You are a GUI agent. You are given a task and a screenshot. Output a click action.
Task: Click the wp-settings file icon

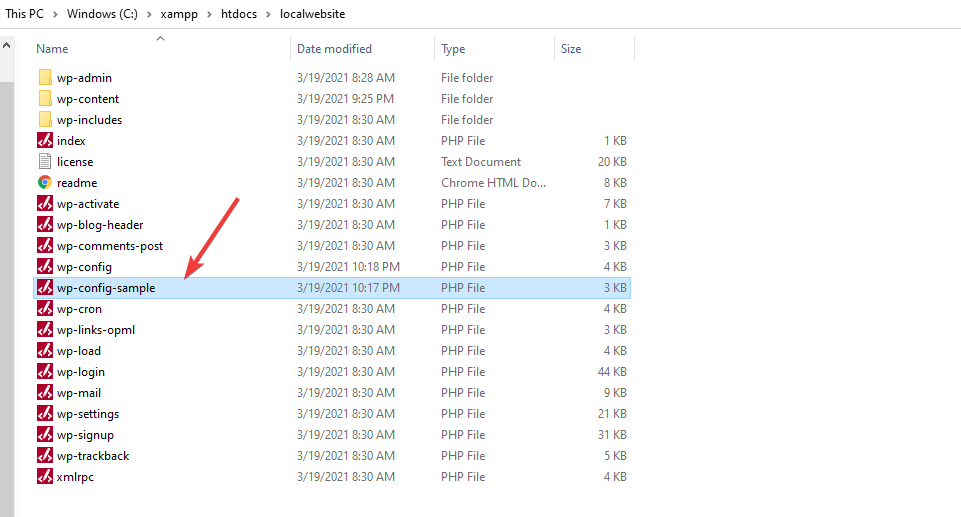45,413
